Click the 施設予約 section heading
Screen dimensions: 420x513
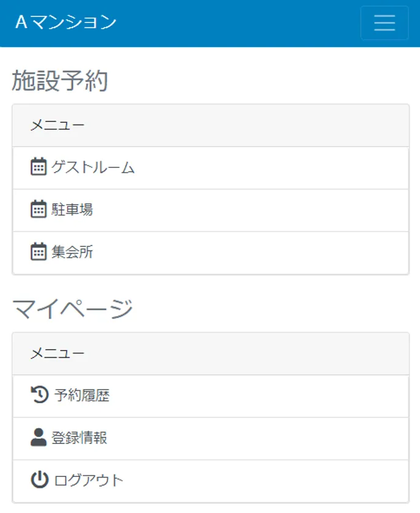point(60,81)
